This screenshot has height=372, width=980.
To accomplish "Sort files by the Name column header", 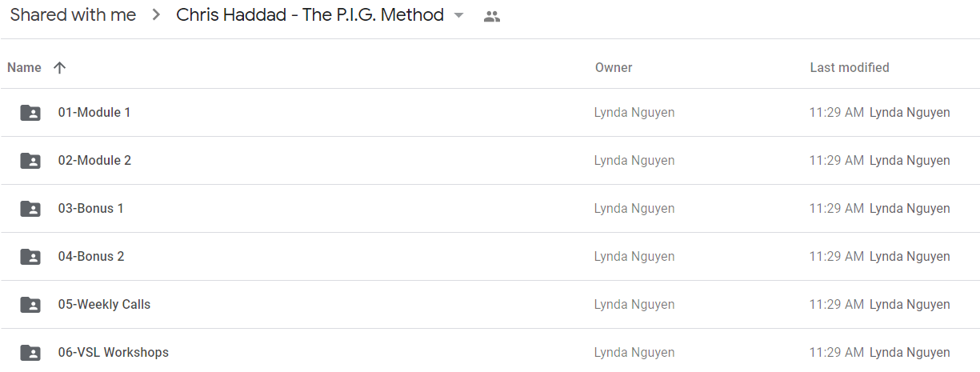I will 24,68.
